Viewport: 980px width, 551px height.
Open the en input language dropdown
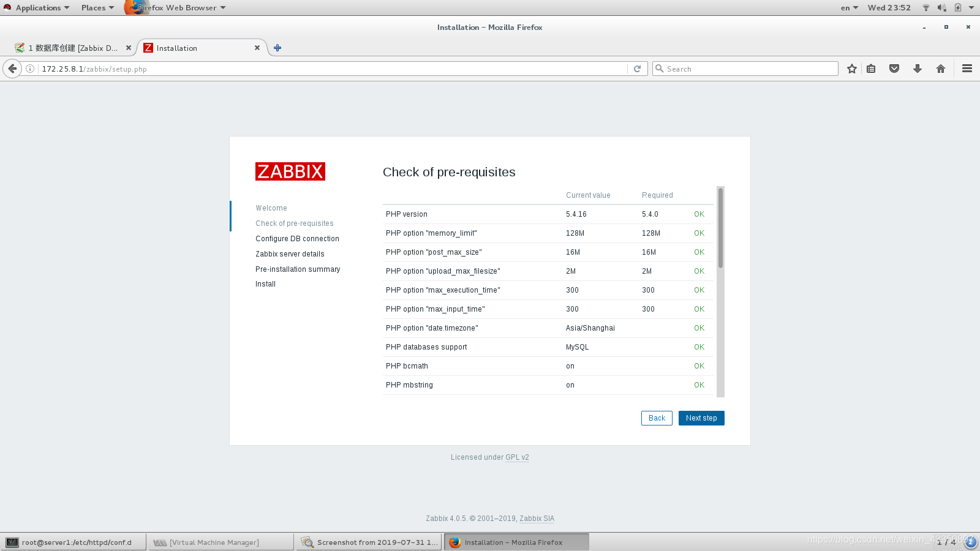(850, 8)
